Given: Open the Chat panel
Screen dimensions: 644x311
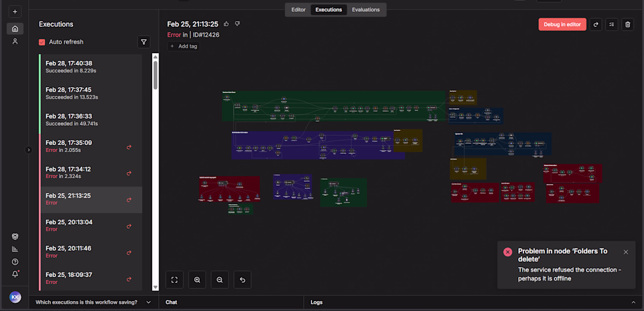Looking at the screenshot, I should [x=172, y=302].
